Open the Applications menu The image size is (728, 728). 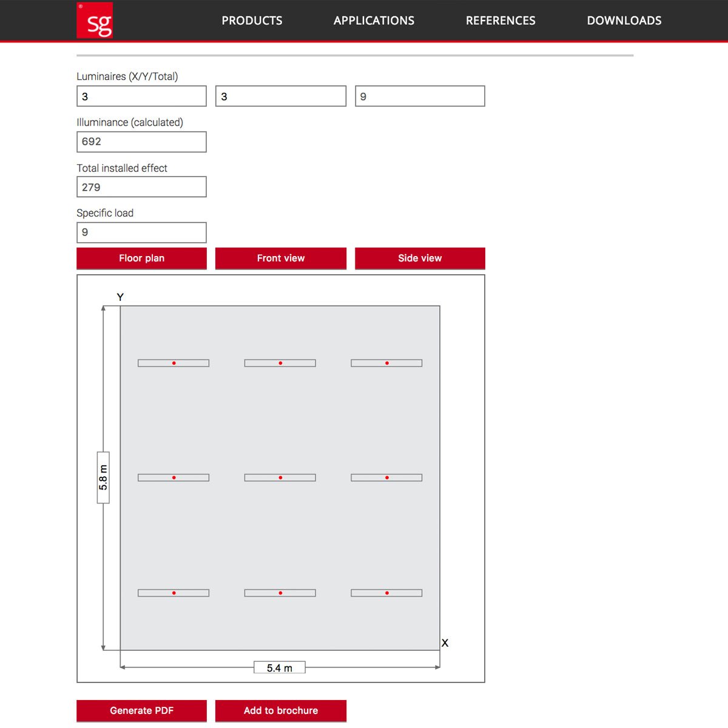374,21
